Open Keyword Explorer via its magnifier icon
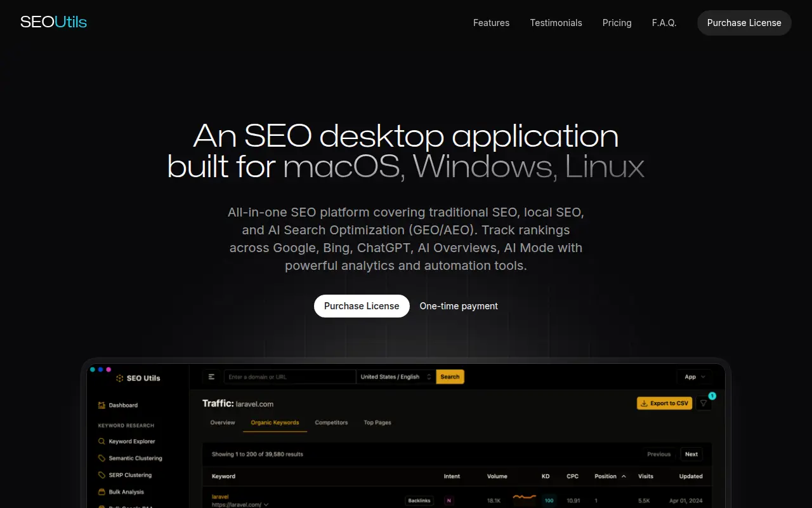 [101, 441]
